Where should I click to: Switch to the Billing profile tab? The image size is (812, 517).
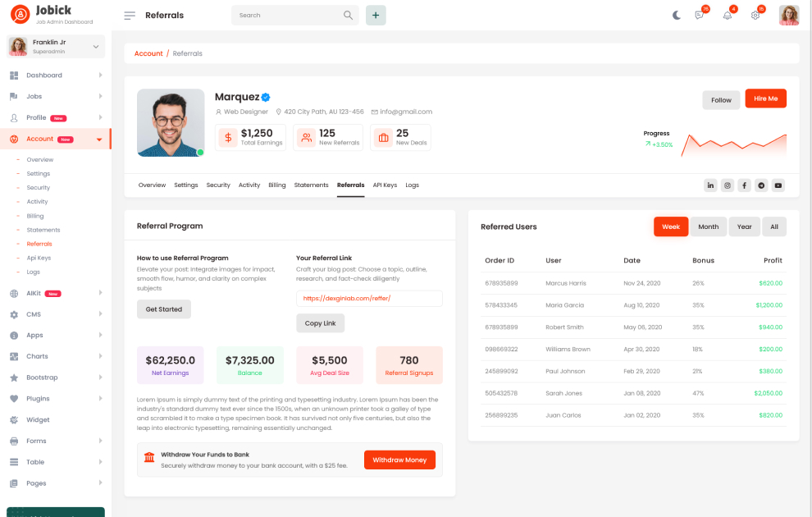pyautogui.click(x=277, y=185)
